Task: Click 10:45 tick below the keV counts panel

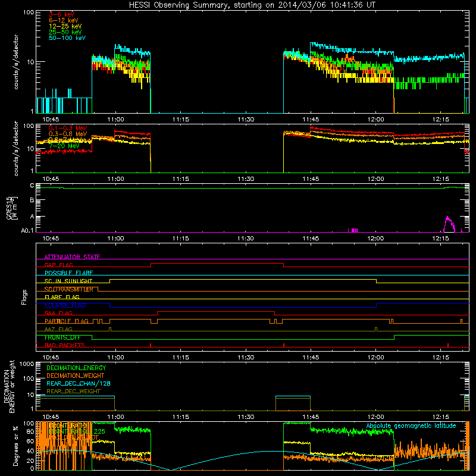Action: click(x=51, y=120)
